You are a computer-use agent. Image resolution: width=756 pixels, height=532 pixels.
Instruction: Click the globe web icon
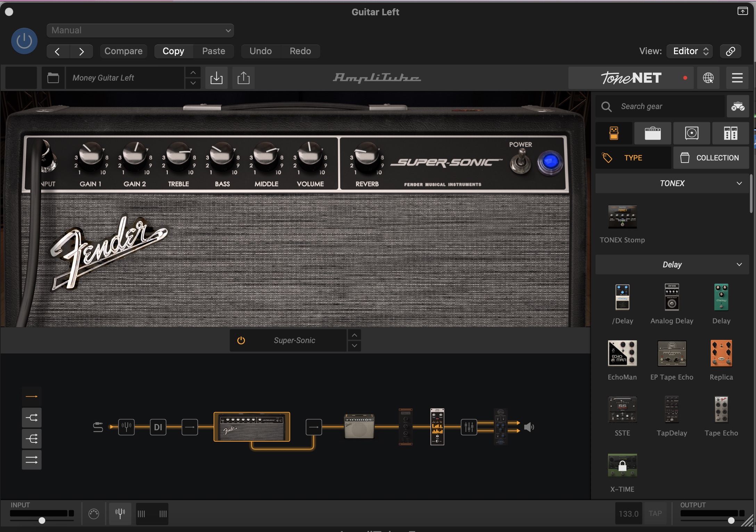tap(708, 78)
